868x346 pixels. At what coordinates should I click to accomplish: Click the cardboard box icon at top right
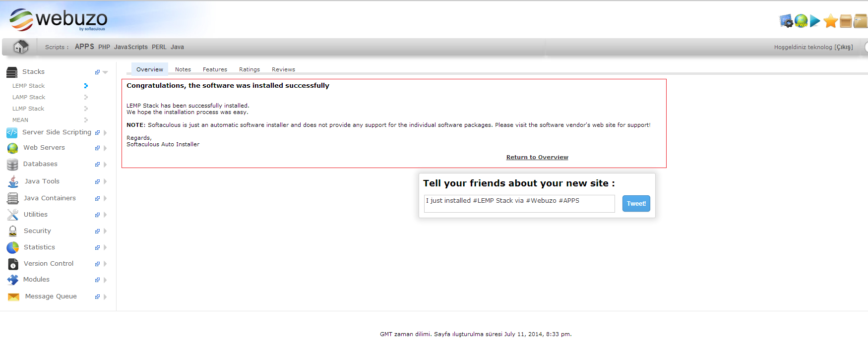click(861, 21)
